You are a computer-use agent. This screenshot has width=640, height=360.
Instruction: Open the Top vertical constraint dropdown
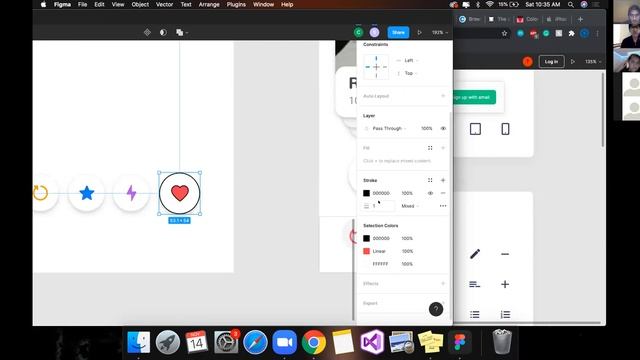tap(408, 73)
